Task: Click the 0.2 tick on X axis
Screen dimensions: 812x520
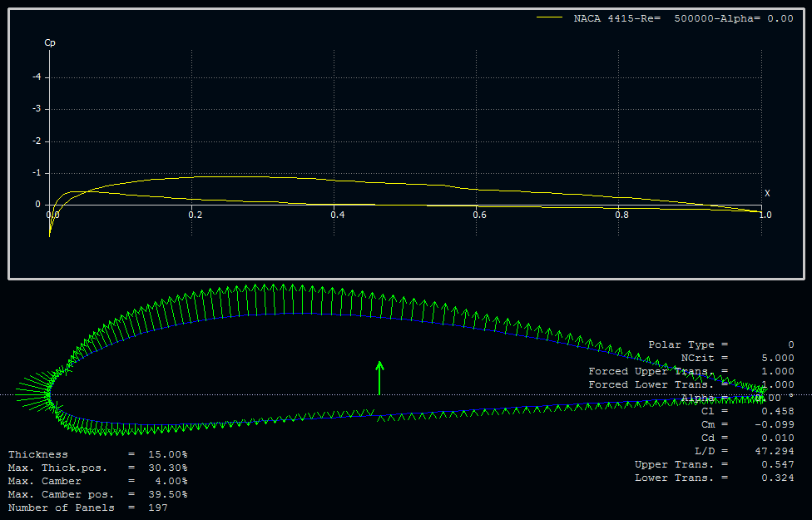Action: [x=196, y=215]
